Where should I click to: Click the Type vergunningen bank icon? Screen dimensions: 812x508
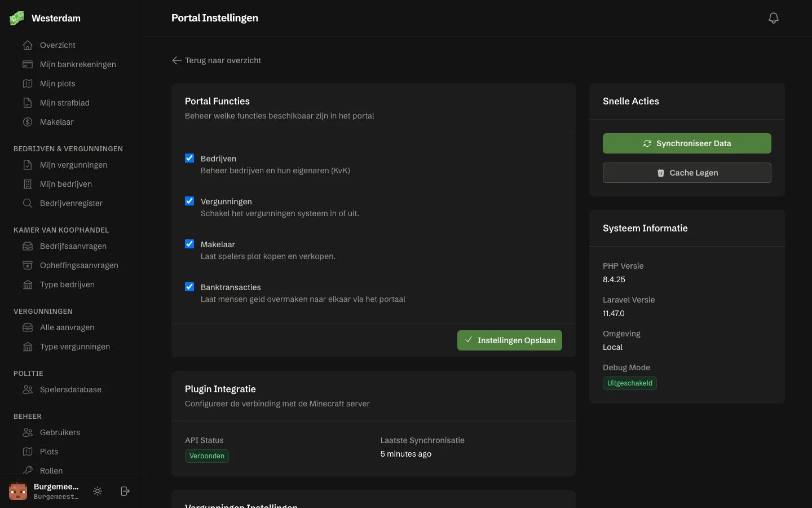click(x=28, y=347)
